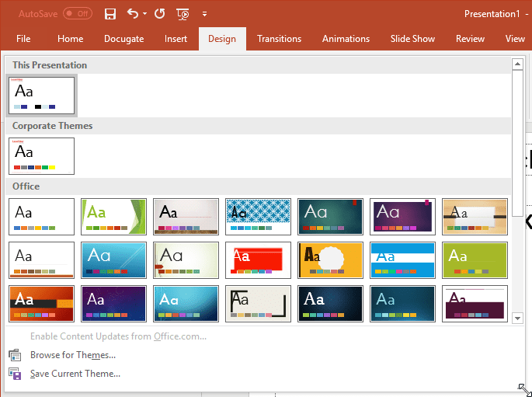Click the gallery scrollbar thumb
Image resolution: width=532 pixels, height=397 pixels.
click(517, 143)
